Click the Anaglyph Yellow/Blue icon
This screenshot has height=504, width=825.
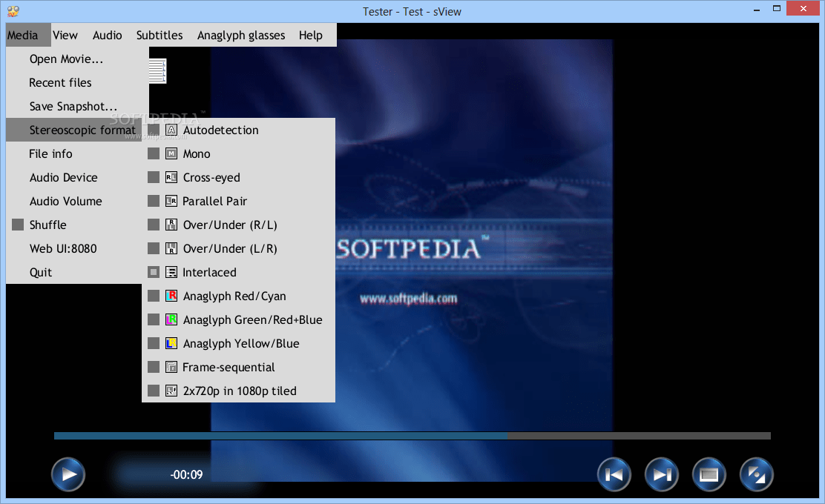pyautogui.click(x=171, y=343)
